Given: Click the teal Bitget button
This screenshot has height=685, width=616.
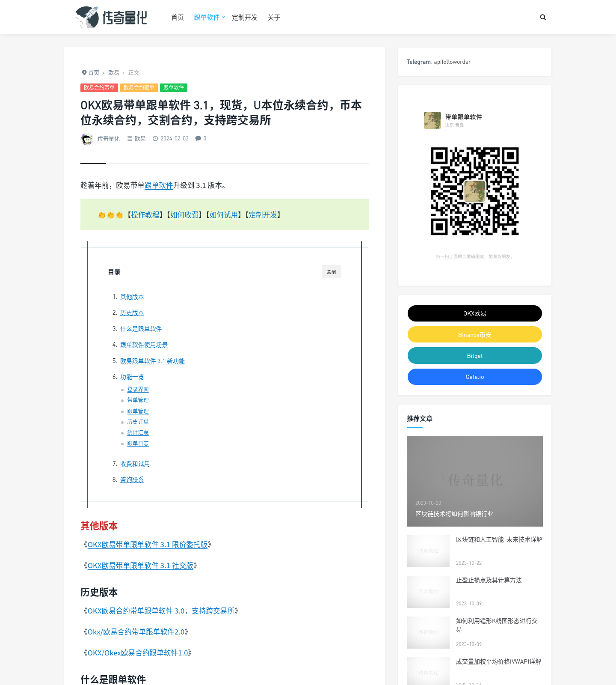Looking at the screenshot, I should (x=475, y=355).
